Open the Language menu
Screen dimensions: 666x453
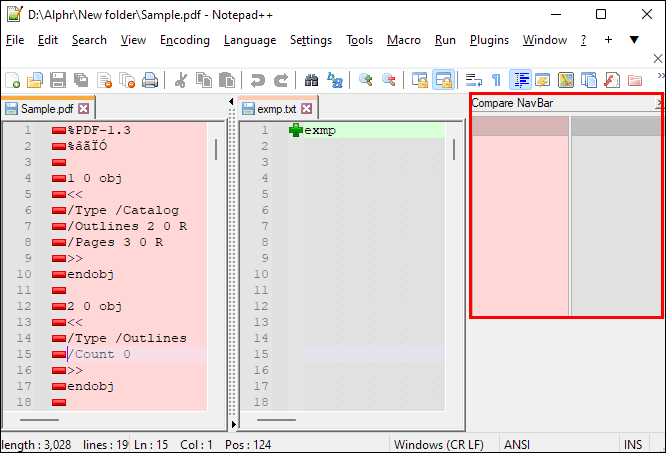tap(250, 40)
